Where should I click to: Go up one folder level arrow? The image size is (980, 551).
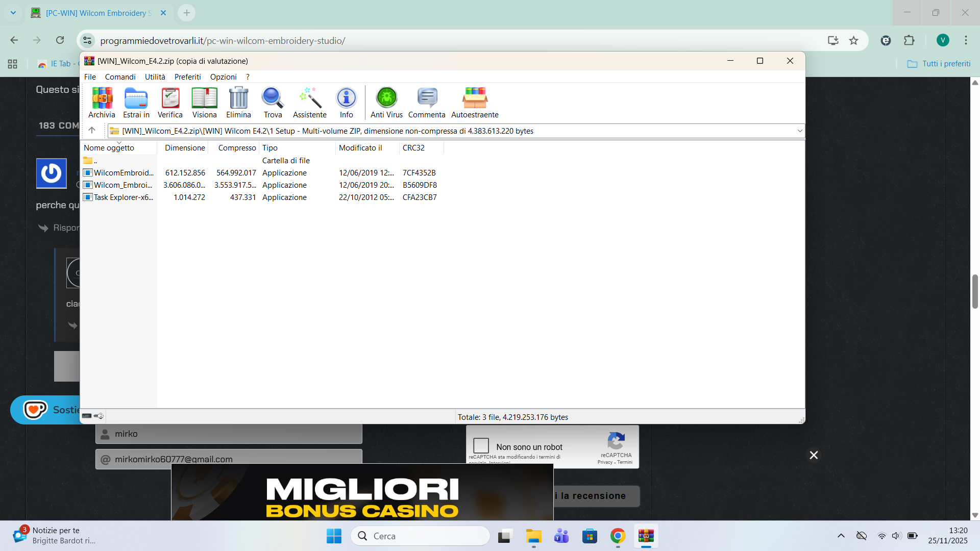(x=92, y=131)
